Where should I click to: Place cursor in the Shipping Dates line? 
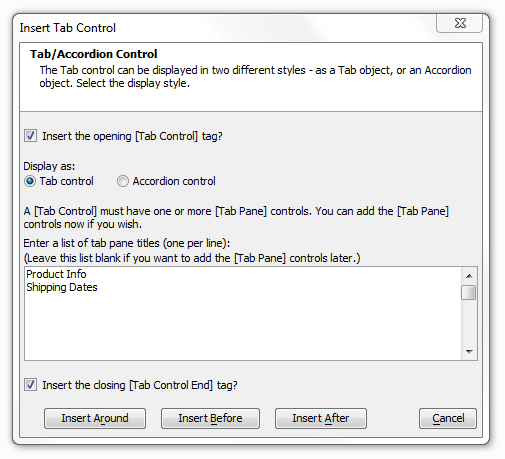point(62,287)
